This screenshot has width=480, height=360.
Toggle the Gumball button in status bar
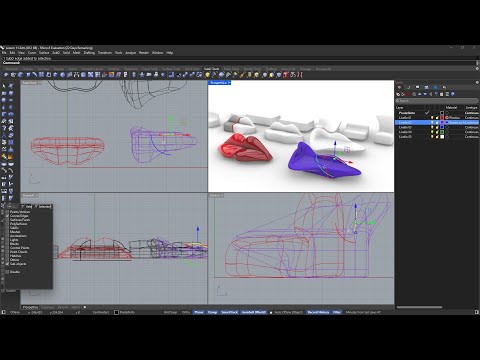(x=254, y=312)
